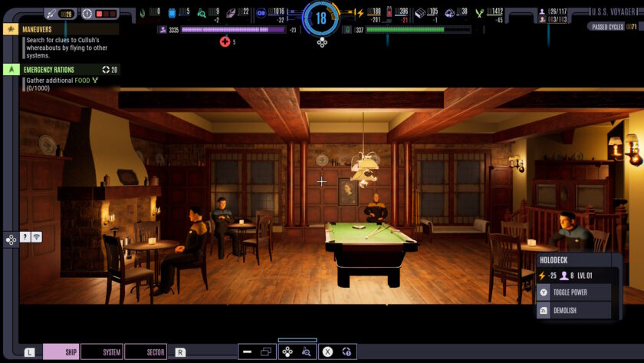Screen dimensions: 644x363
Task: Click the Holodeck energy cost lightning icon
Action: click(542, 276)
